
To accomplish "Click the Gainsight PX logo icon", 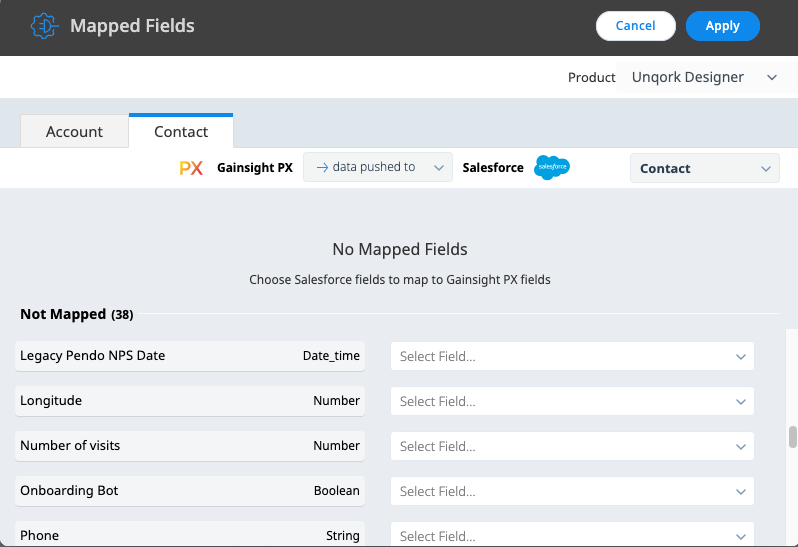I will point(191,168).
